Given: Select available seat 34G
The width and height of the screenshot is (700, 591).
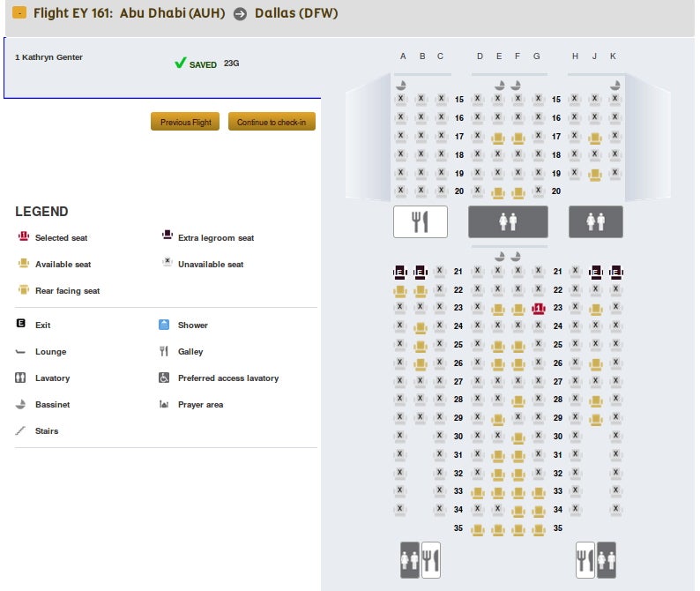Looking at the screenshot, I should click(x=539, y=512).
